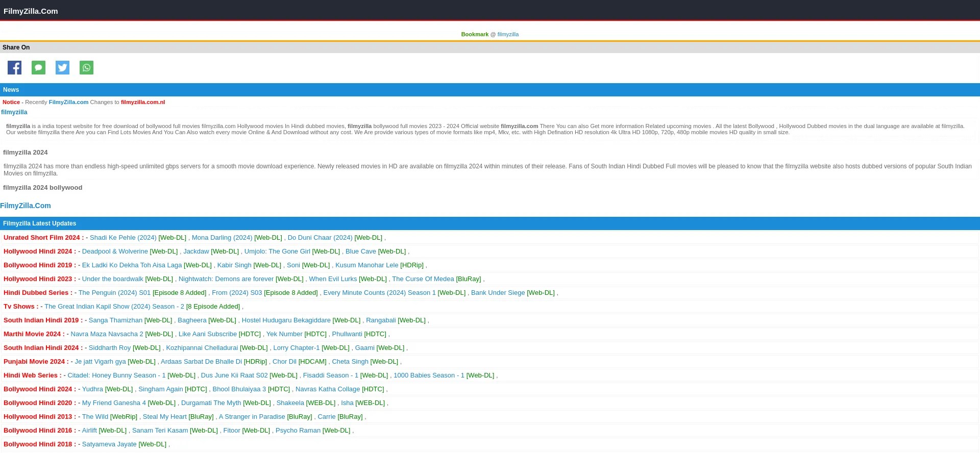Open Bank Under Siege link
This screenshot has width=980, height=453.
(498, 293)
